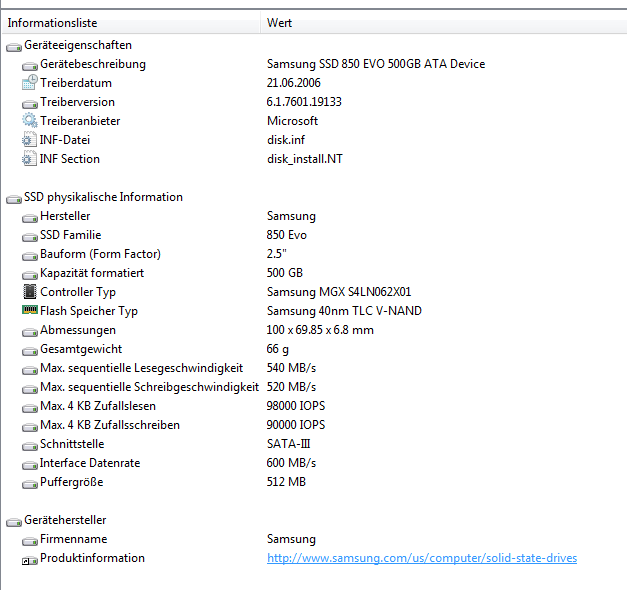This screenshot has height=590, width=627.
Task: Click the icon beside Max. 4 KB Zufallsschreiben
Action: coord(30,428)
